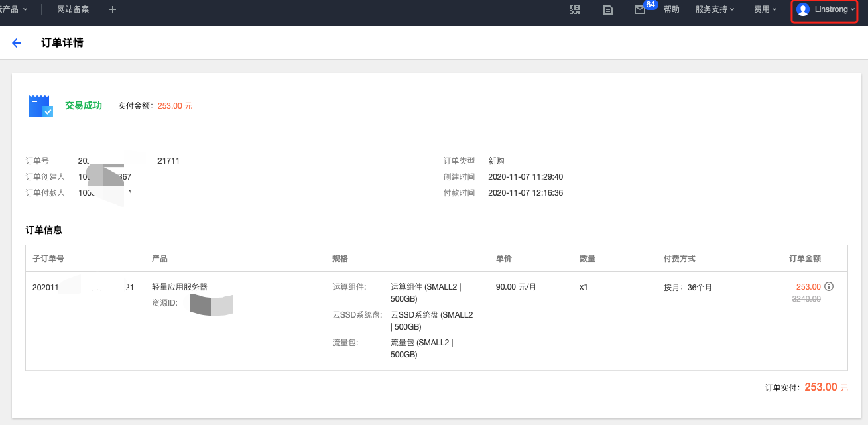Open the mail inbox with 64 badge
This screenshot has width=868, height=425.
640,9
